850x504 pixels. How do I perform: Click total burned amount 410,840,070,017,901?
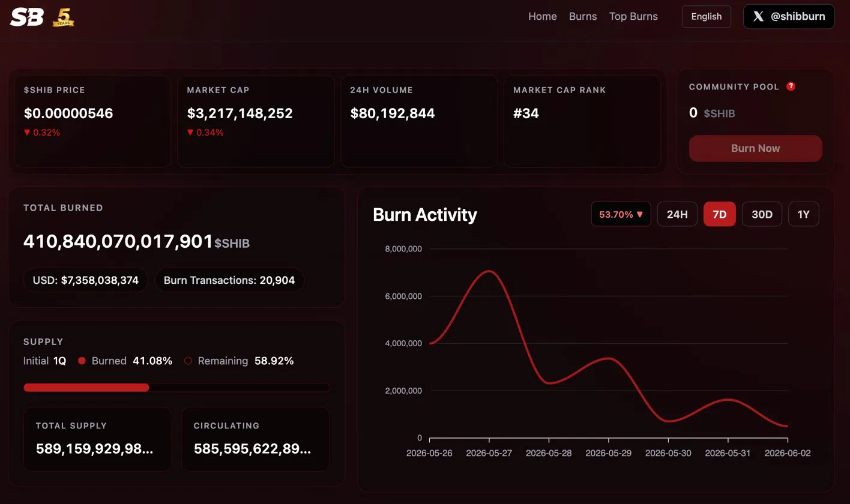tap(118, 241)
